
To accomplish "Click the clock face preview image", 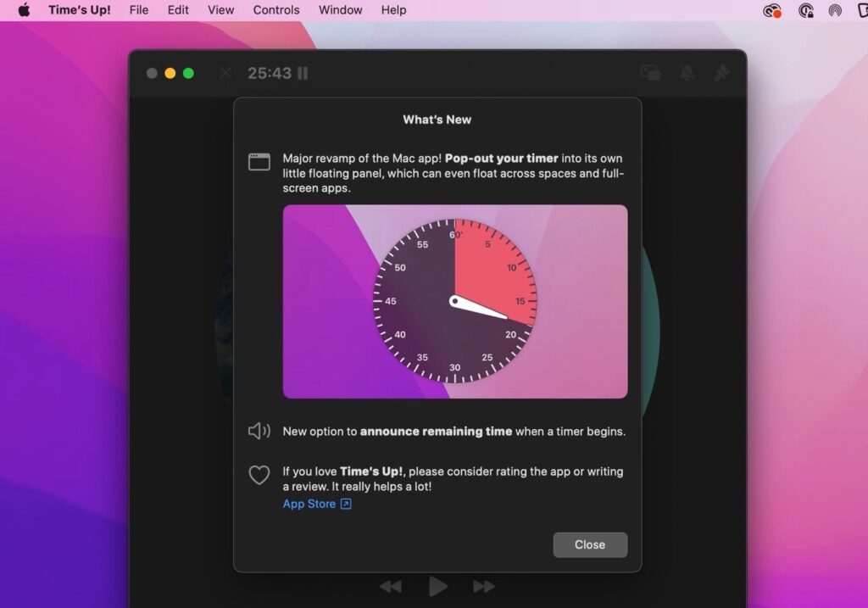I will point(454,300).
